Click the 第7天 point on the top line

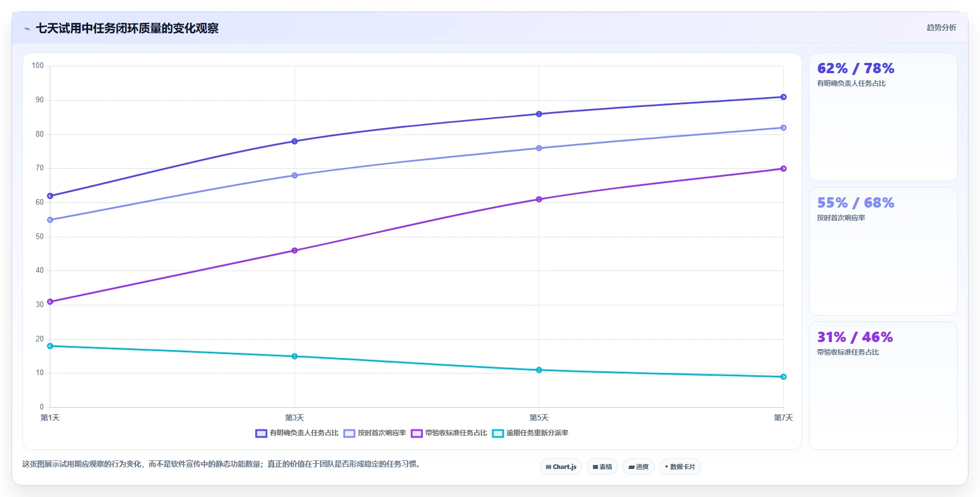point(783,97)
